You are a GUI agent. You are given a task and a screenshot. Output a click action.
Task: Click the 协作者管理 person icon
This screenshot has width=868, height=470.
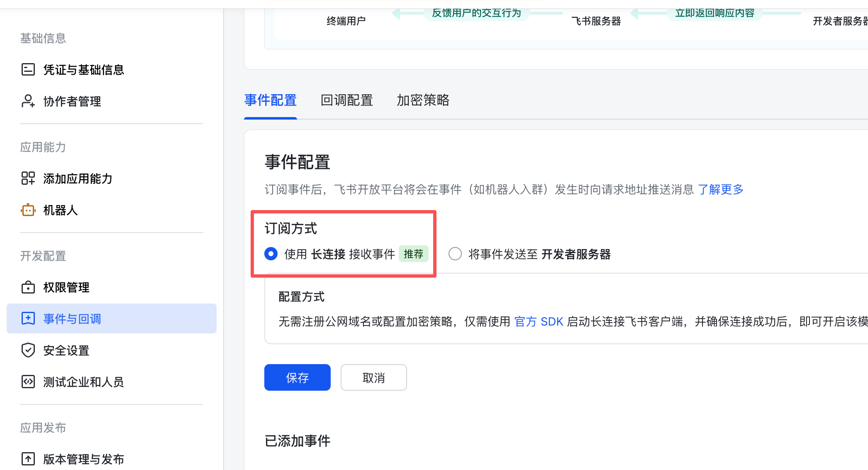pos(28,101)
